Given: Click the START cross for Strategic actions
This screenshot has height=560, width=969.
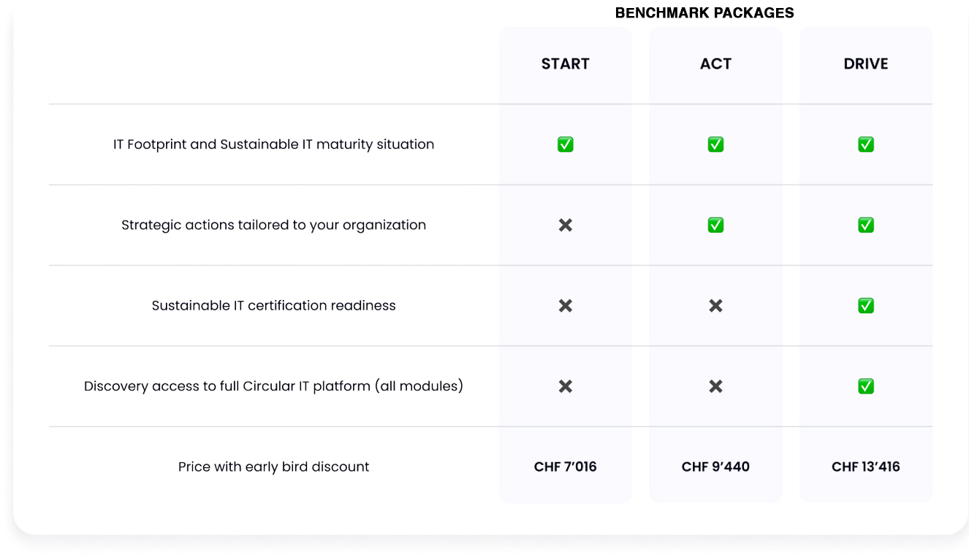Looking at the screenshot, I should tap(565, 225).
